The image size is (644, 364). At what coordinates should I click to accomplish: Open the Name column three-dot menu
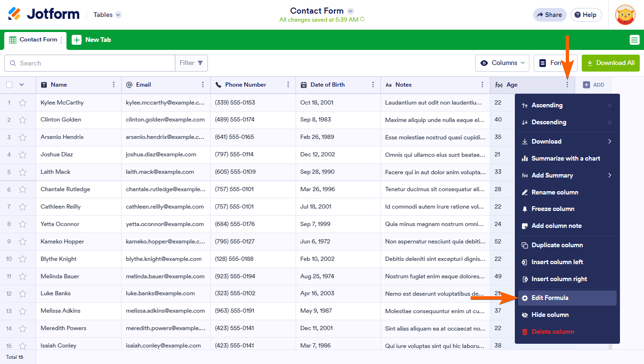point(114,85)
